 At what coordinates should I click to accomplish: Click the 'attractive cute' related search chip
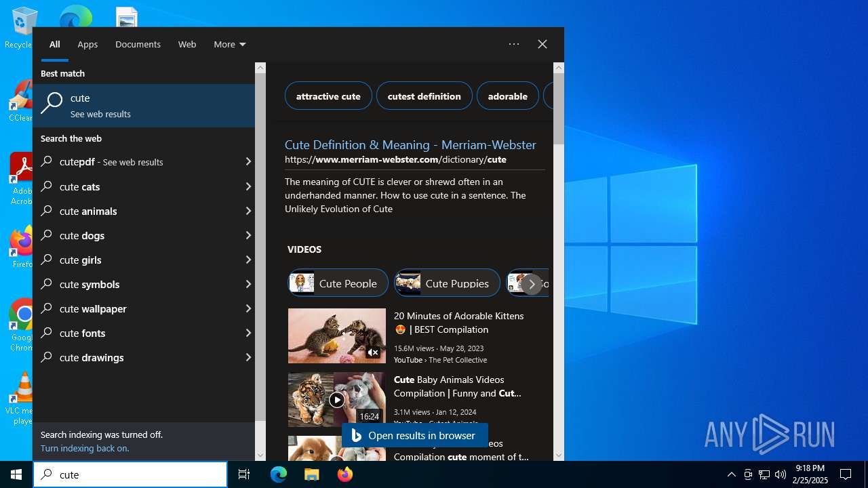(328, 96)
